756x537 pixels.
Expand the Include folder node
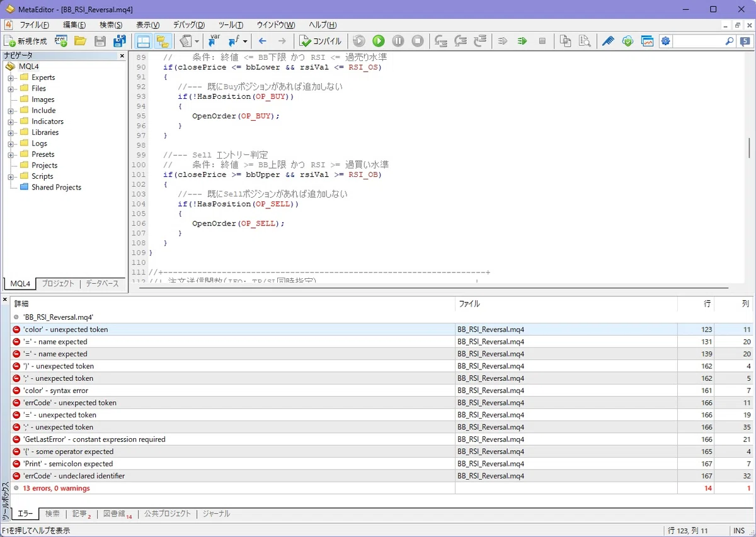click(11, 110)
